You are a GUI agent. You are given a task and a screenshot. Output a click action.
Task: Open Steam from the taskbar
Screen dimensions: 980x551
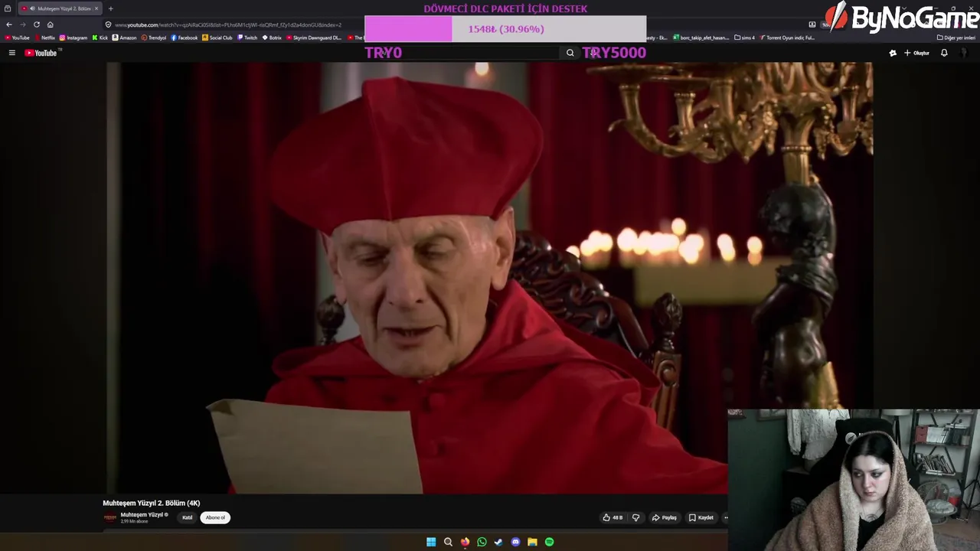[x=498, y=542]
